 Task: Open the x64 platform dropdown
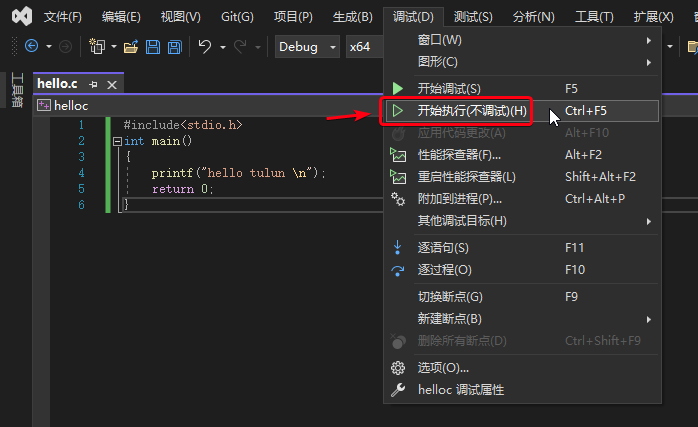365,47
